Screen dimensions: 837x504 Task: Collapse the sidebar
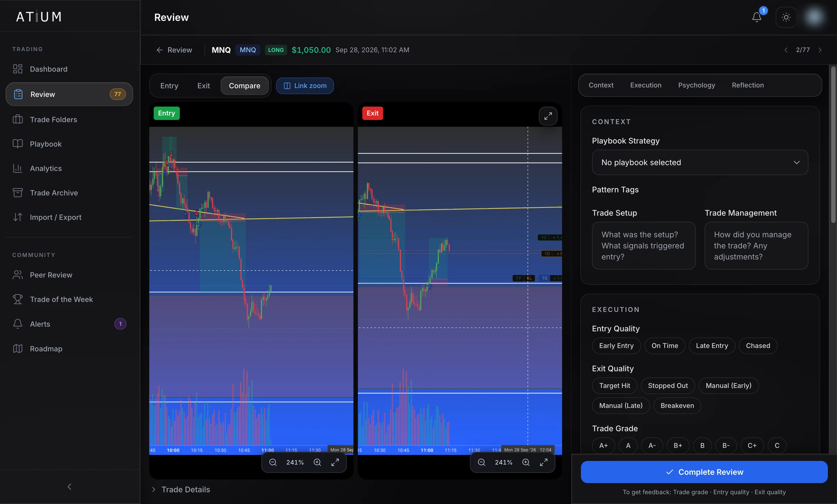click(x=69, y=487)
